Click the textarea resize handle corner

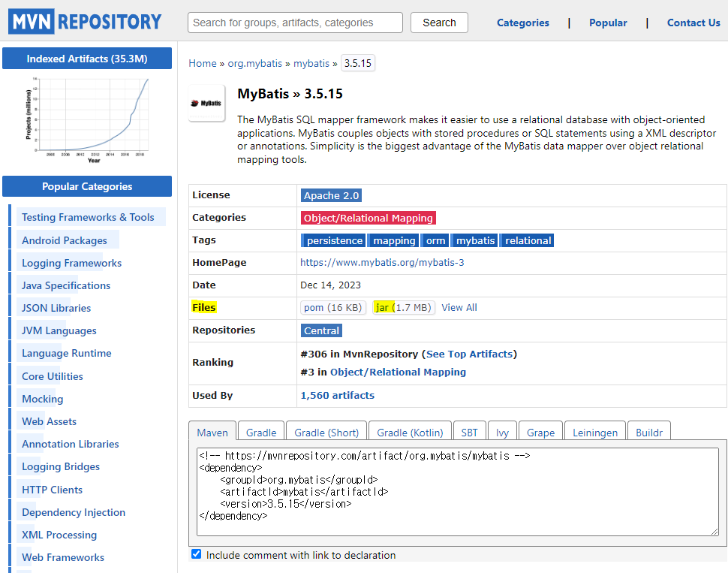click(x=714, y=532)
